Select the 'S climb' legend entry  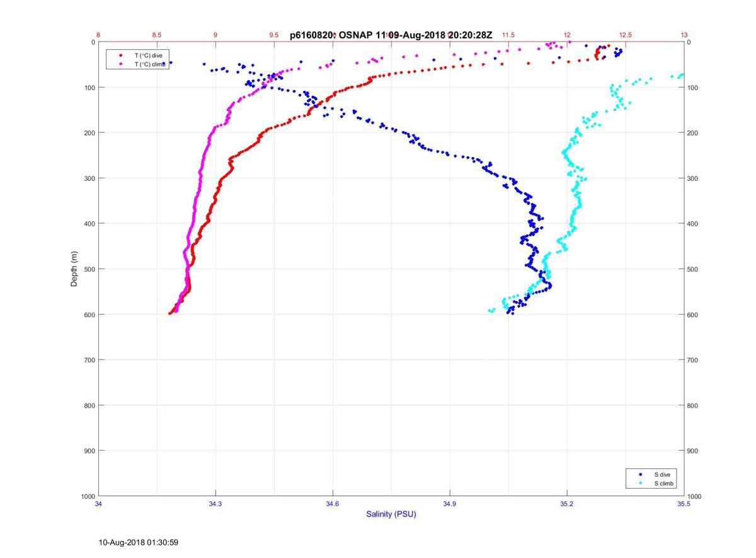click(663, 483)
